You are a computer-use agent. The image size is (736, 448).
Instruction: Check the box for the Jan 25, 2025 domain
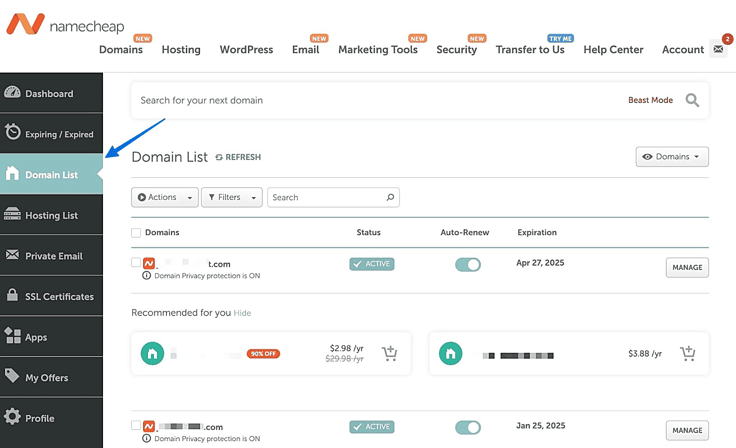(x=136, y=425)
